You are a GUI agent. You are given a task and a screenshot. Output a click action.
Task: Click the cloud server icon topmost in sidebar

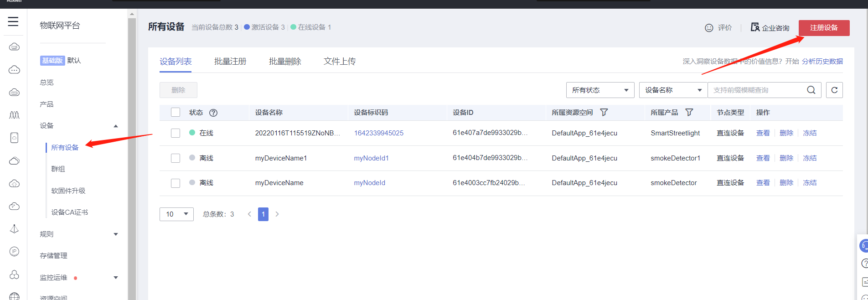tap(14, 47)
